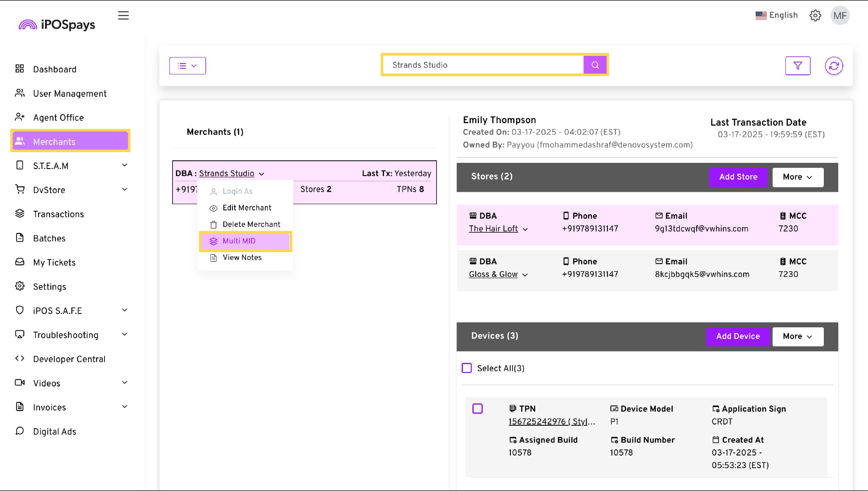This screenshot has height=491, width=868.
Task: Click the hamburger menu icon
Action: 123,16
